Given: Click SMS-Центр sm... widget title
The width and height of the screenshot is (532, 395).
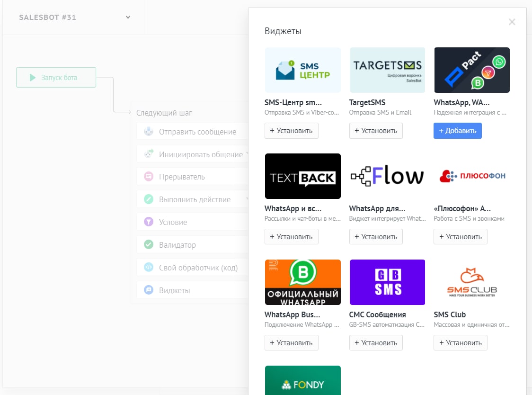Looking at the screenshot, I should click(x=293, y=103).
